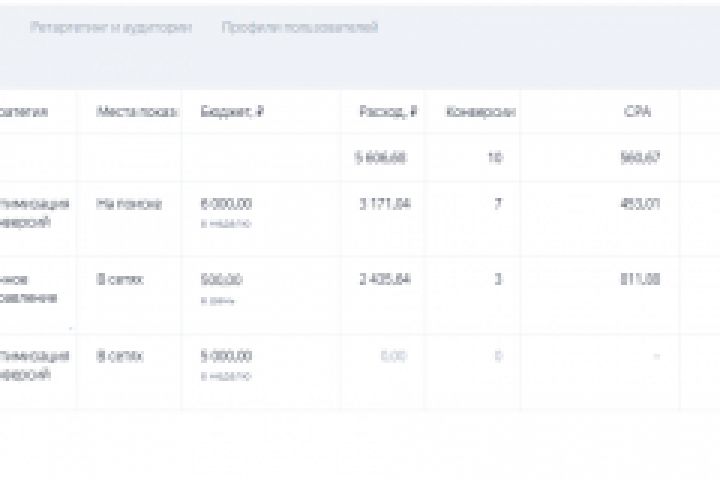Click the Конверсии column header
This screenshot has width=720, height=480.
pyautogui.click(x=480, y=112)
